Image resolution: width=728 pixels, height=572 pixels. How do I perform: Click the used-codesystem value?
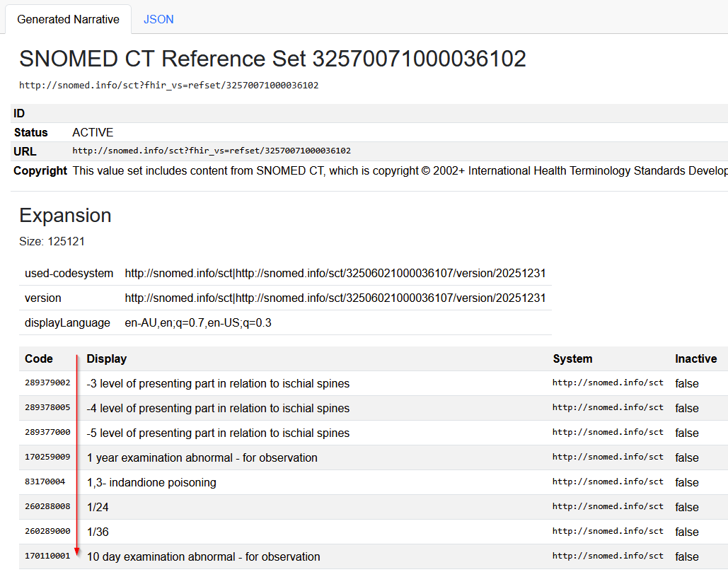335,273
